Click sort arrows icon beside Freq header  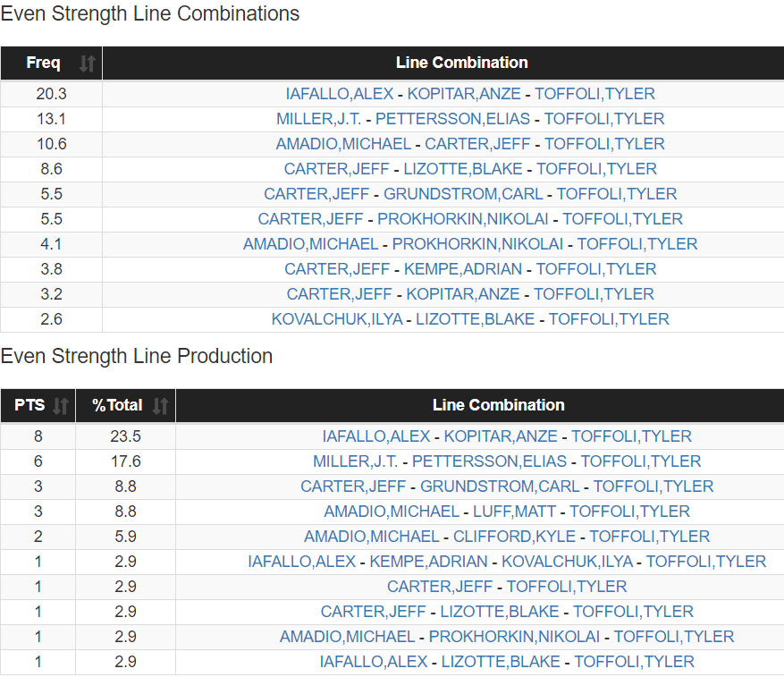(87, 63)
